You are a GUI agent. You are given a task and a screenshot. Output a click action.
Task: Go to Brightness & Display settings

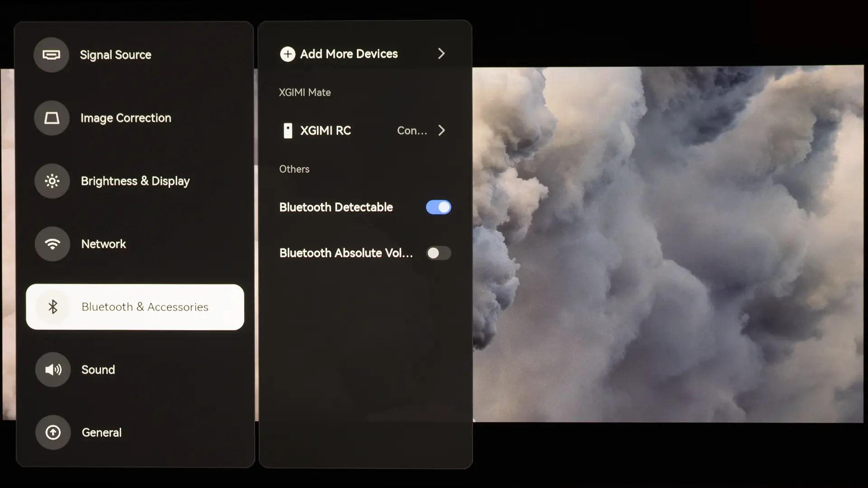click(135, 181)
